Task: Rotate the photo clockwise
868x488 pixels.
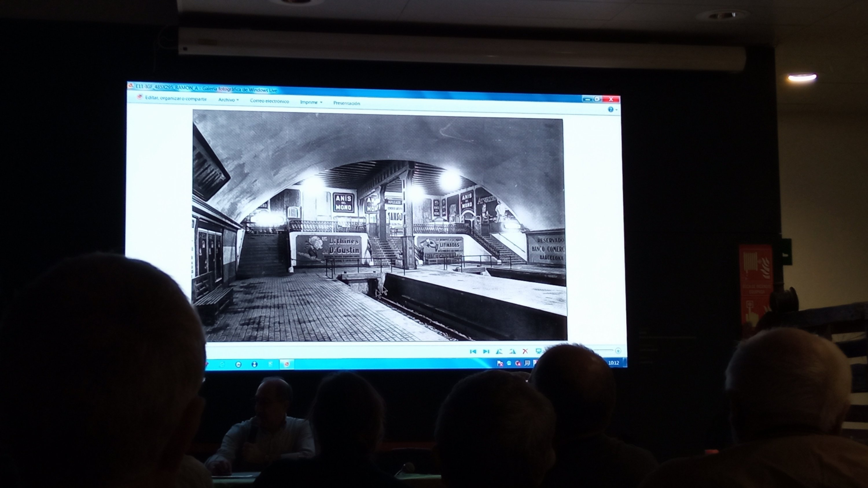Action: click(512, 351)
